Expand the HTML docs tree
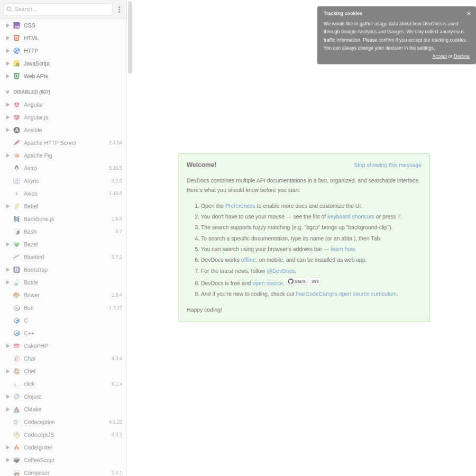 8,38
